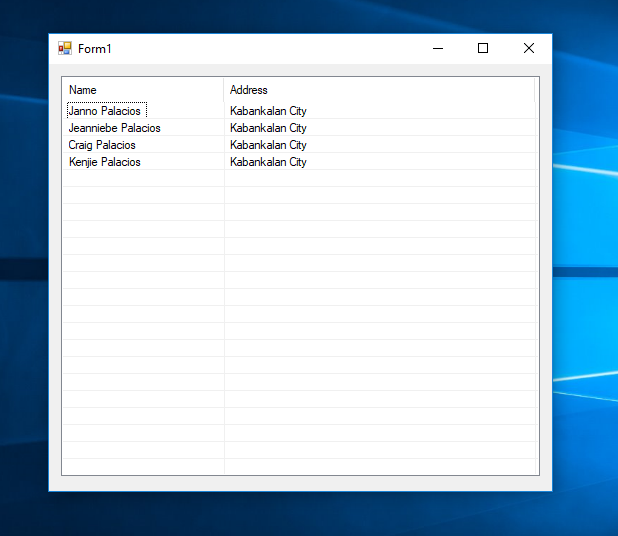Viewport: 618px width, 536px height.
Task: Click the Form1 title bar text
Action: (x=95, y=48)
